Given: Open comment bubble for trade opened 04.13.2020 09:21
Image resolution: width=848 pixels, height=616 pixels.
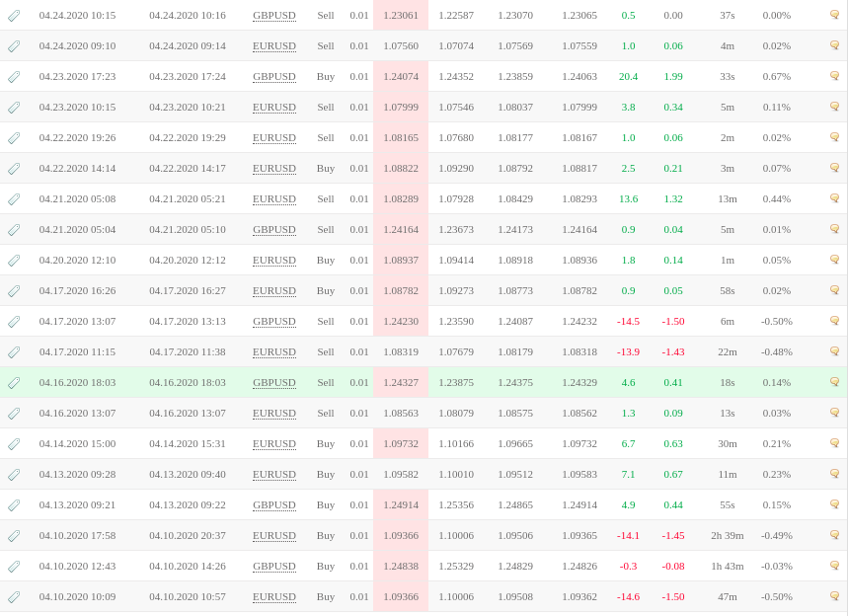Looking at the screenshot, I should [x=834, y=504].
